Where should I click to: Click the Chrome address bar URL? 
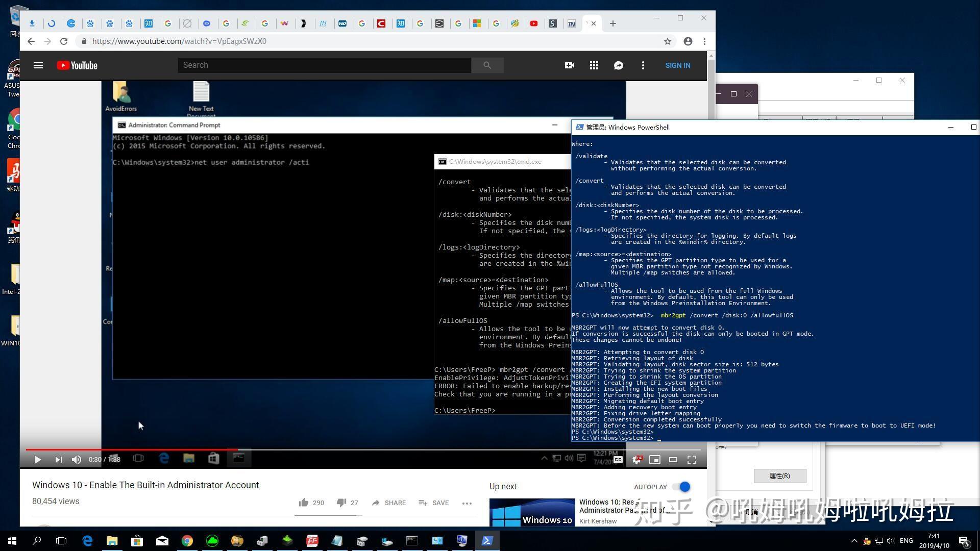(x=179, y=41)
